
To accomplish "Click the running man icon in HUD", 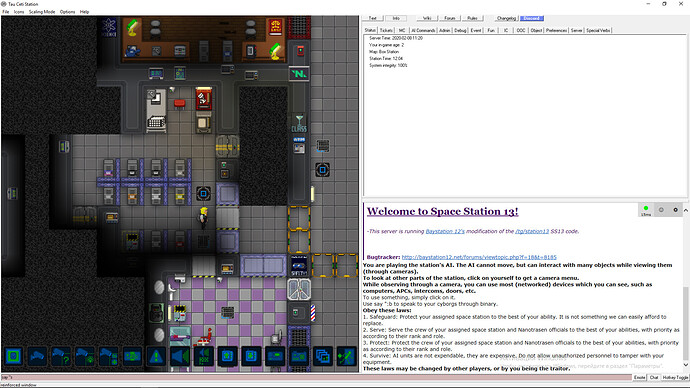I will [346, 356].
